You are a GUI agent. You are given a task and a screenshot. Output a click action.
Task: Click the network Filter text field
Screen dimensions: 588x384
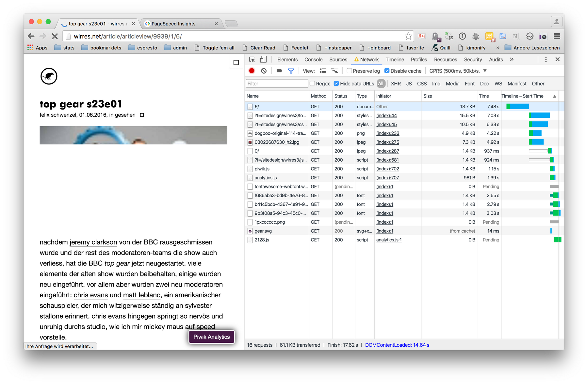(277, 83)
